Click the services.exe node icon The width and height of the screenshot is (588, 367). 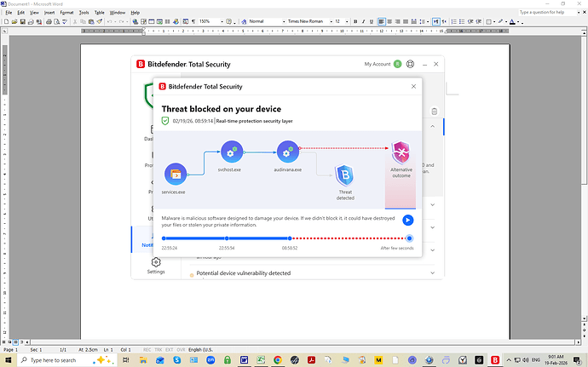point(176,175)
